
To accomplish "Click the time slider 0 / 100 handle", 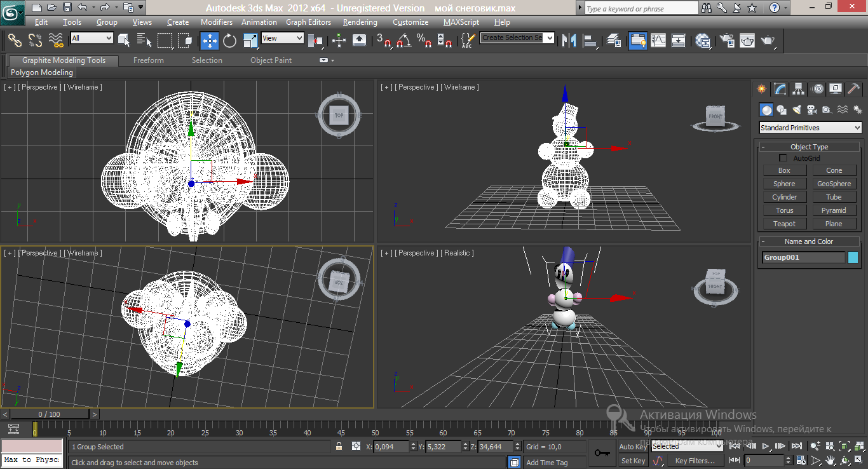I will click(49, 414).
